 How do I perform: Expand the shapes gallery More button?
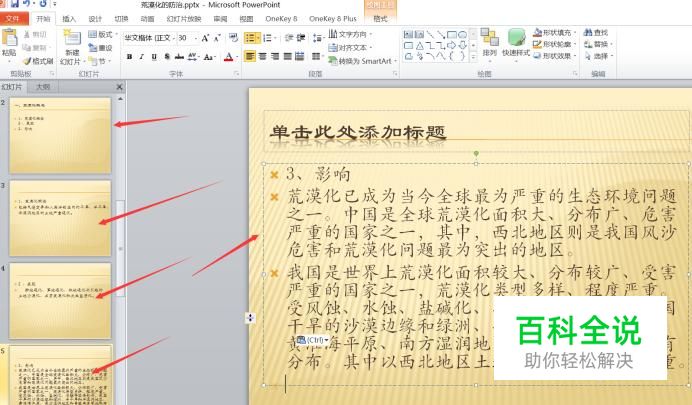coord(474,56)
